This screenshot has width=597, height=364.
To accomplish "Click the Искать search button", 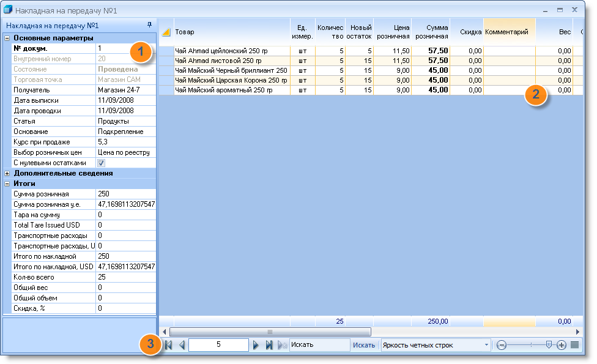I will pyautogui.click(x=363, y=345).
